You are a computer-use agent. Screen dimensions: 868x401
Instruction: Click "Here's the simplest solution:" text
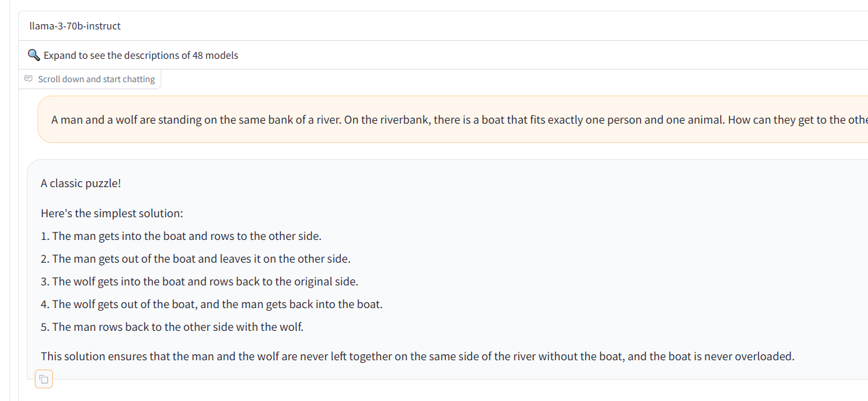[x=112, y=213]
